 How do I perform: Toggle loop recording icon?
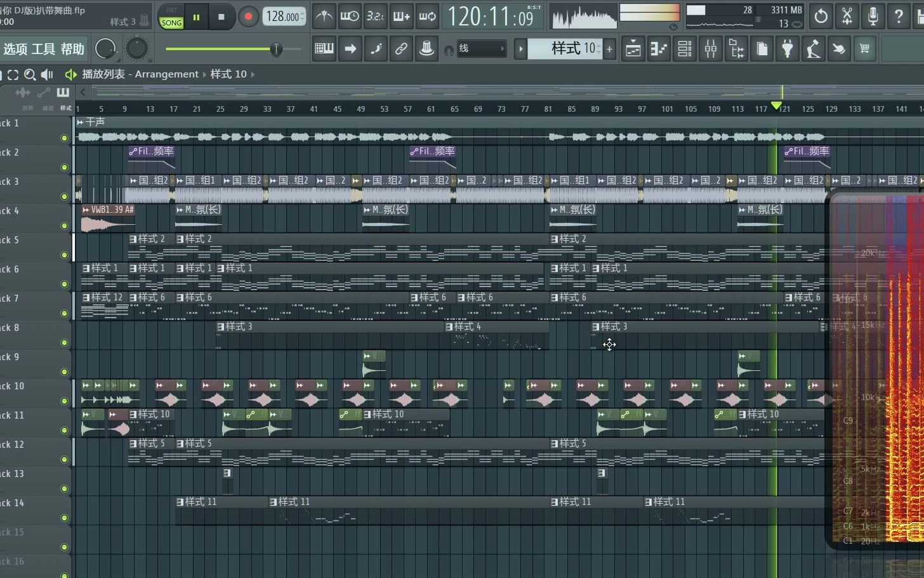pyautogui.click(x=427, y=17)
